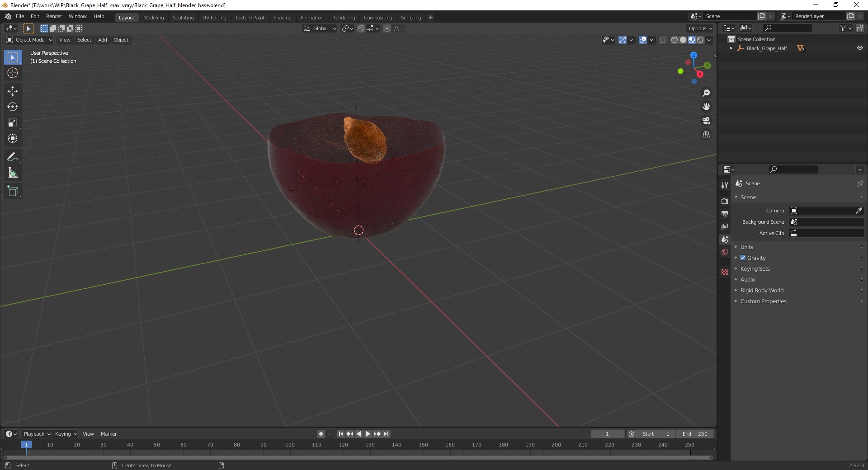Click the Z axis on navigation gizmo
868x470 pixels.
(693, 55)
